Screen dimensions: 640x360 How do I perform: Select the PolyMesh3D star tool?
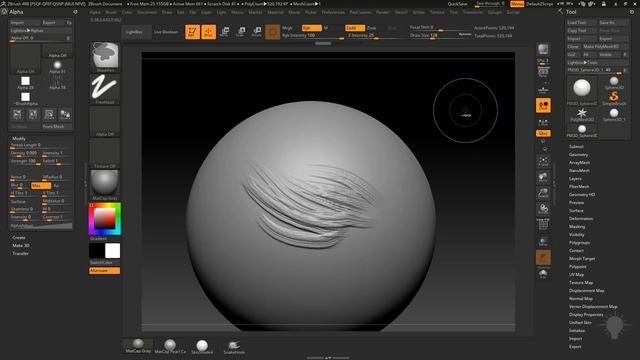tap(582, 114)
